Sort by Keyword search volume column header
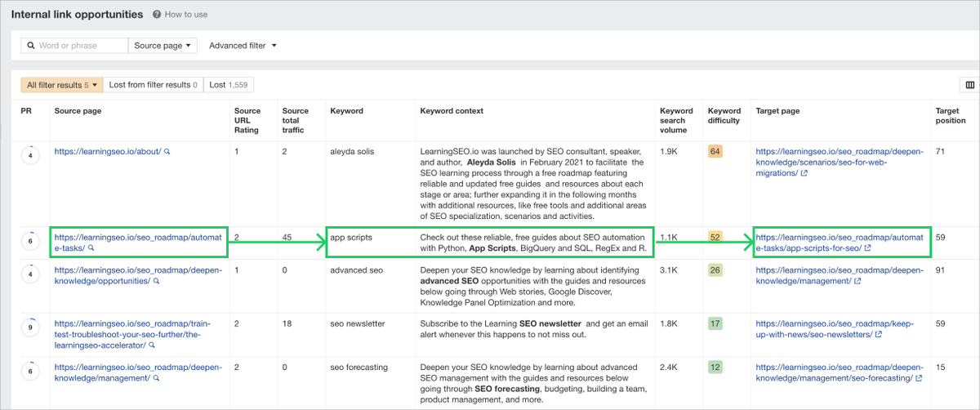This screenshot has width=980, height=410. [x=676, y=120]
